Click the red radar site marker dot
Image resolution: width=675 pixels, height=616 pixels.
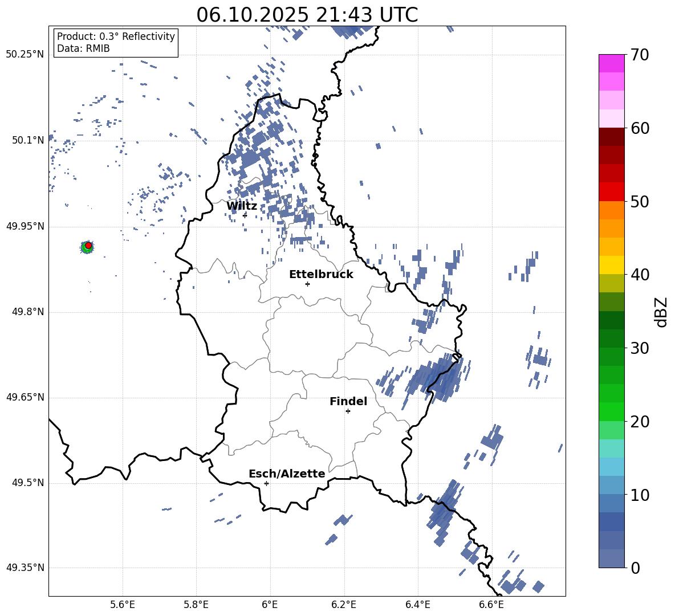point(88,245)
